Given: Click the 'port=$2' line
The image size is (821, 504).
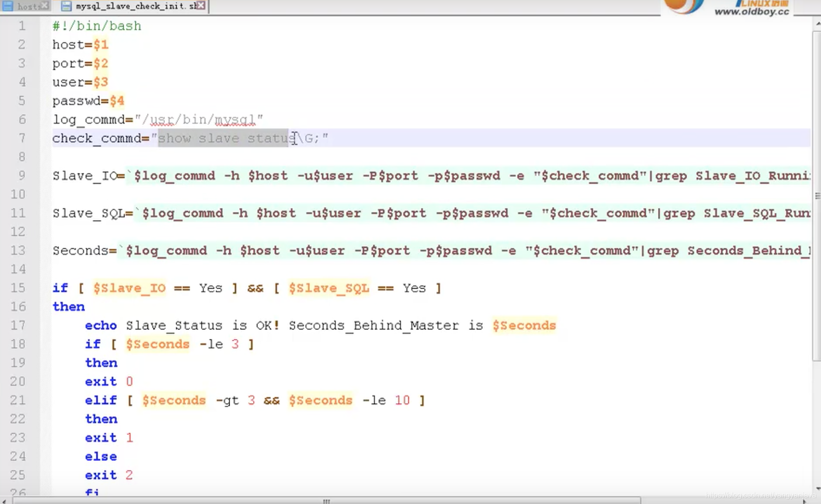Looking at the screenshot, I should pyautogui.click(x=80, y=63).
